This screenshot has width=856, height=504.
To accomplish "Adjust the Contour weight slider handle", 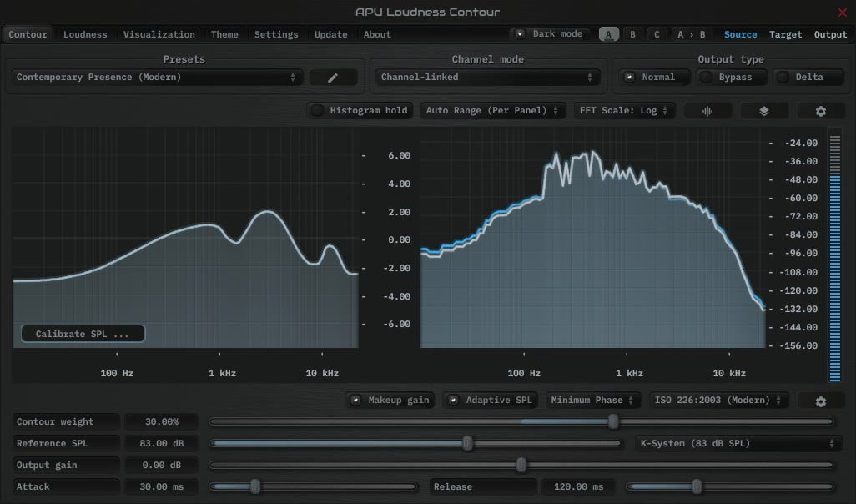I will click(x=613, y=421).
